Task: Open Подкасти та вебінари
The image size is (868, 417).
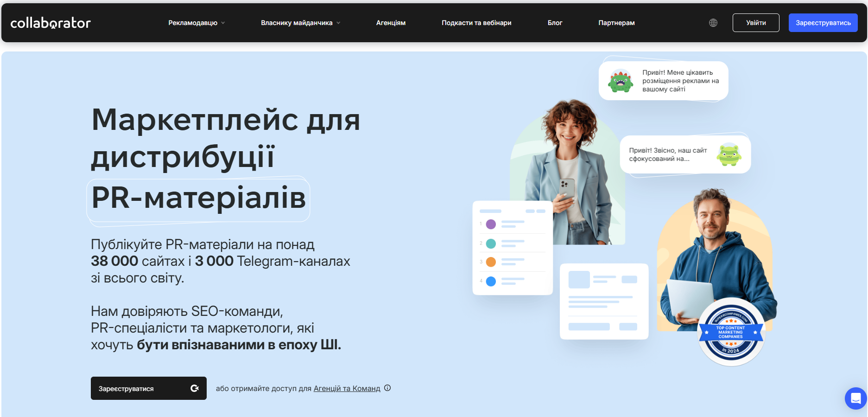Action: coord(476,23)
